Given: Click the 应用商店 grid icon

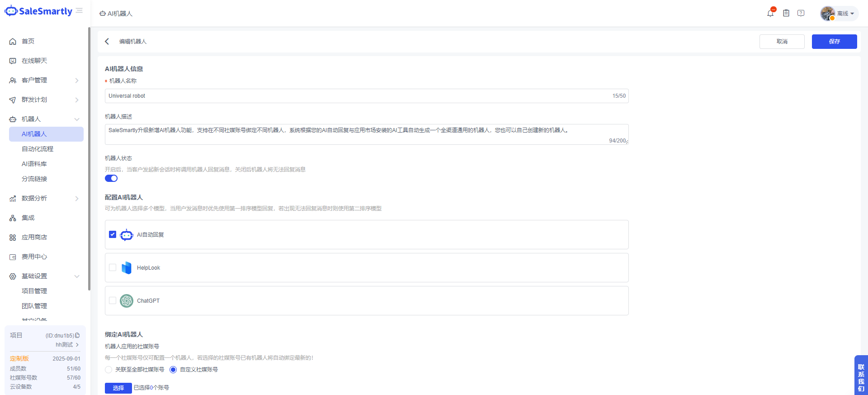Looking at the screenshot, I should [13, 237].
